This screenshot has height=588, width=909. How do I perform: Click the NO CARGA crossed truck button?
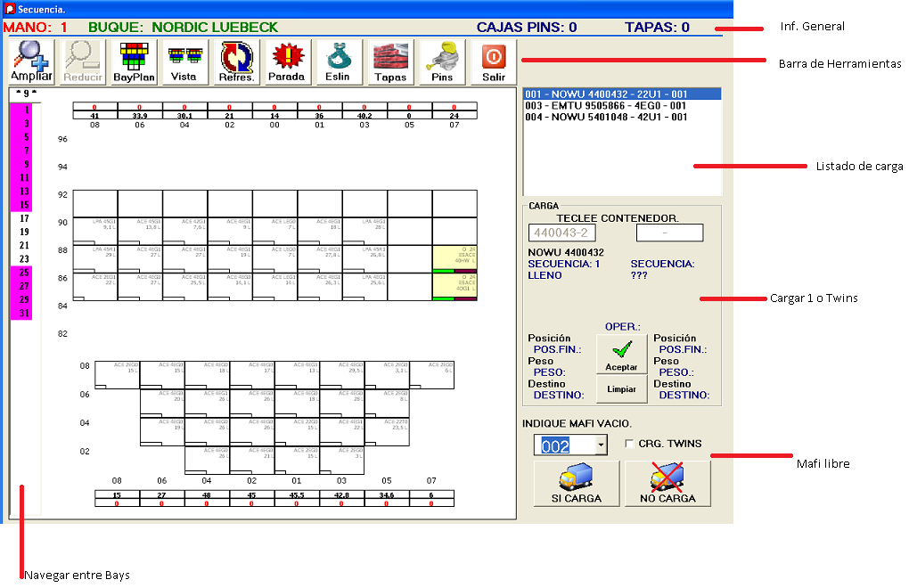(667, 484)
